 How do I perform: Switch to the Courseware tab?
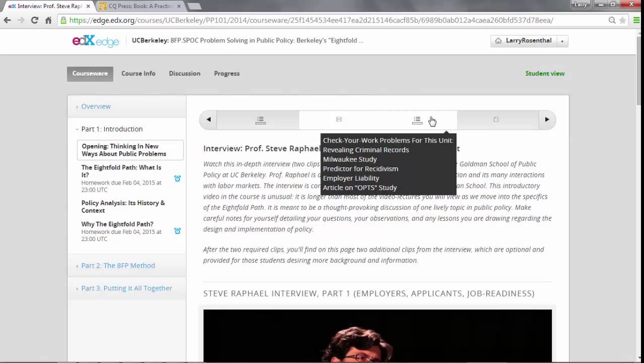[90, 74]
